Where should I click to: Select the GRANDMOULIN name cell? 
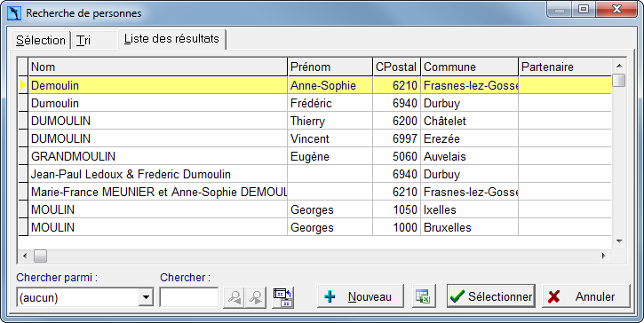pyautogui.click(x=158, y=156)
